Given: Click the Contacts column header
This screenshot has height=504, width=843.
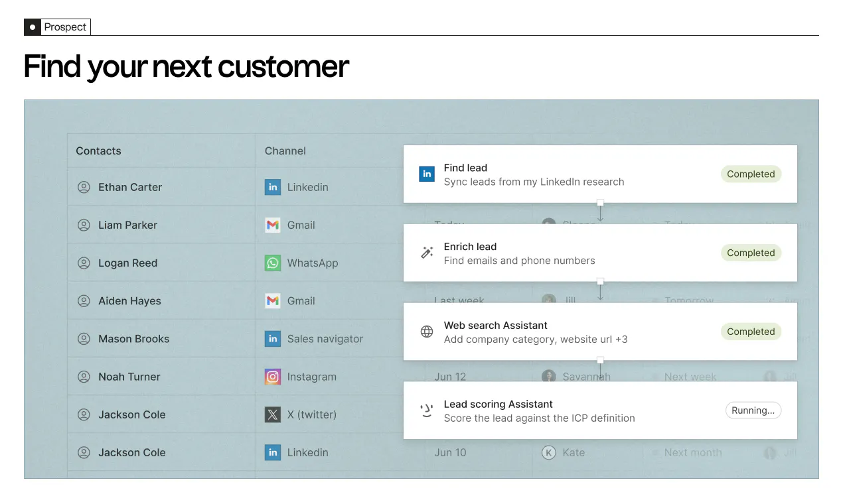Looking at the screenshot, I should tap(98, 151).
